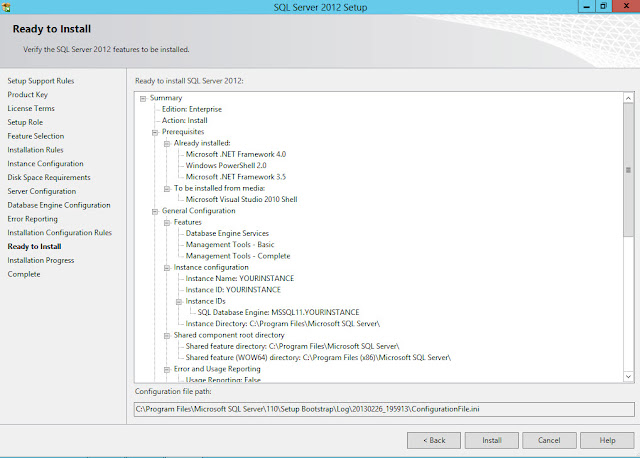
Task: Select Setup Support Rules step
Action: coord(40,81)
